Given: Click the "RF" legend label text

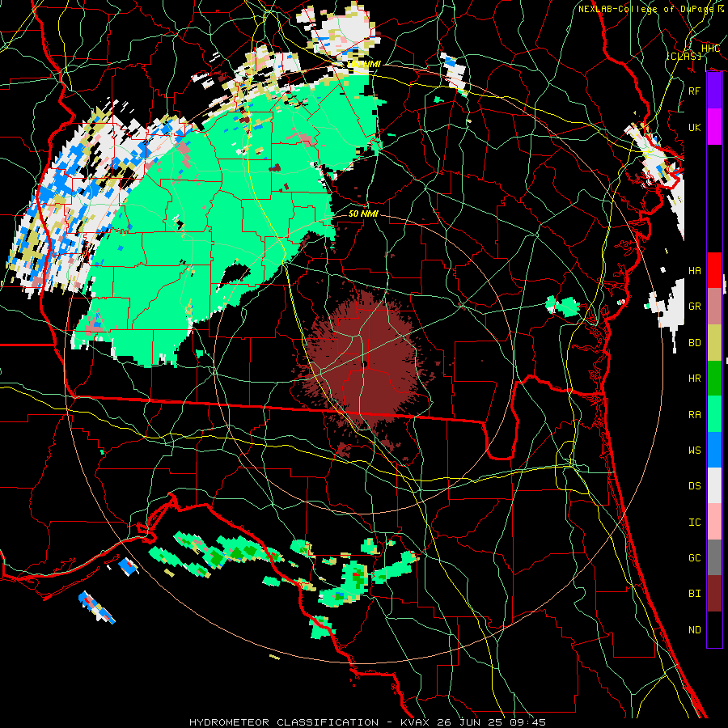Looking at the screenshot, I should tap(695, 91).
